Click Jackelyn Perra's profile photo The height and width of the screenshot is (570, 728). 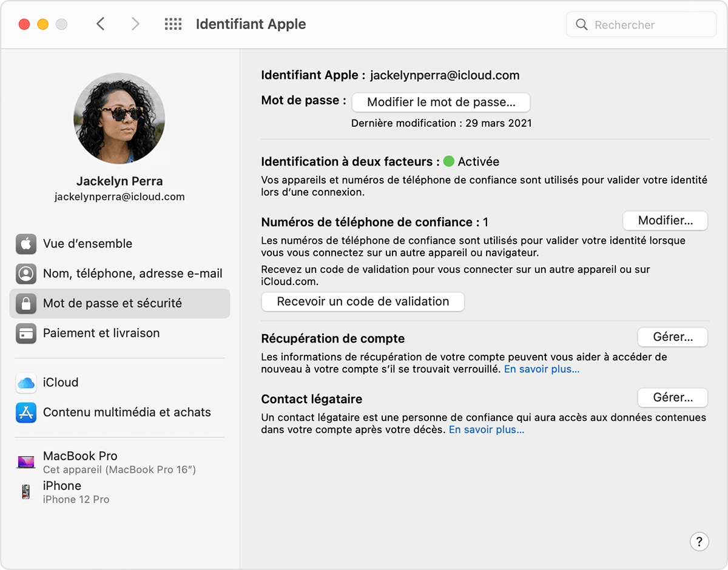[x=119, y=119]
